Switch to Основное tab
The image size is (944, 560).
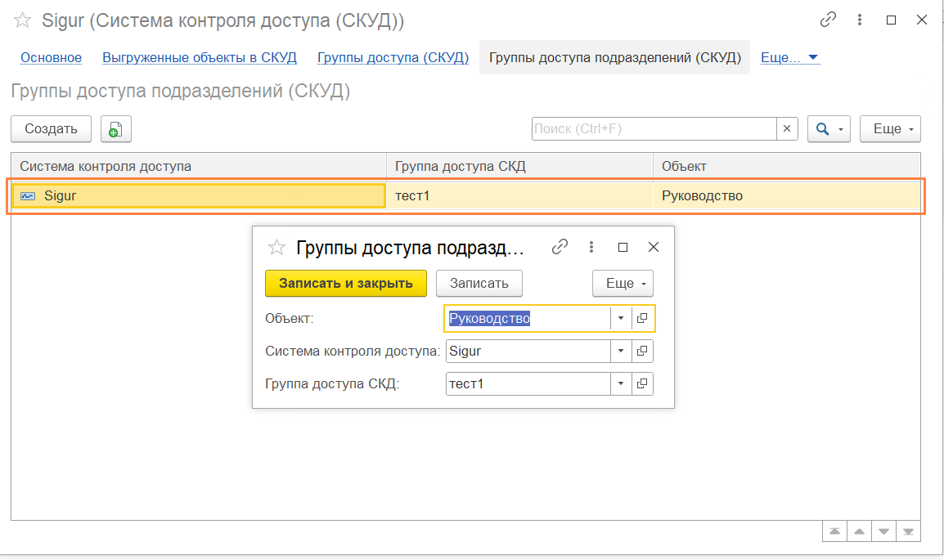51,58
